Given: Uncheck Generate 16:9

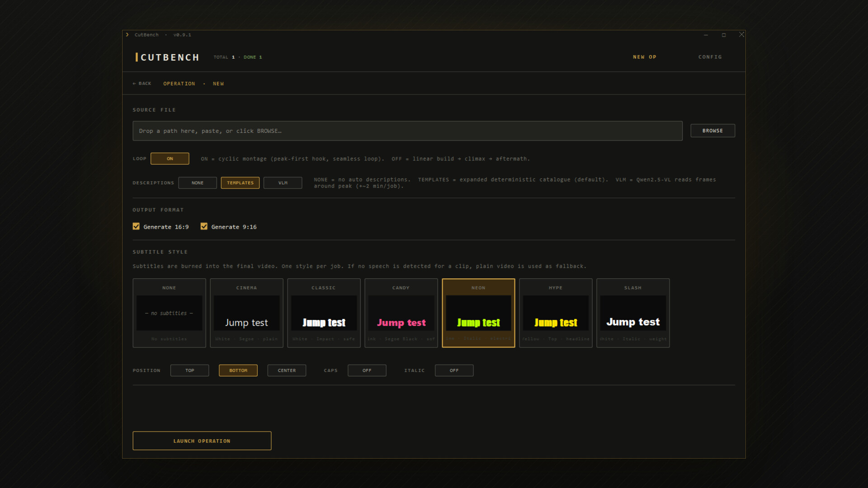Looking at the screenshot, I should coord(136,226).
